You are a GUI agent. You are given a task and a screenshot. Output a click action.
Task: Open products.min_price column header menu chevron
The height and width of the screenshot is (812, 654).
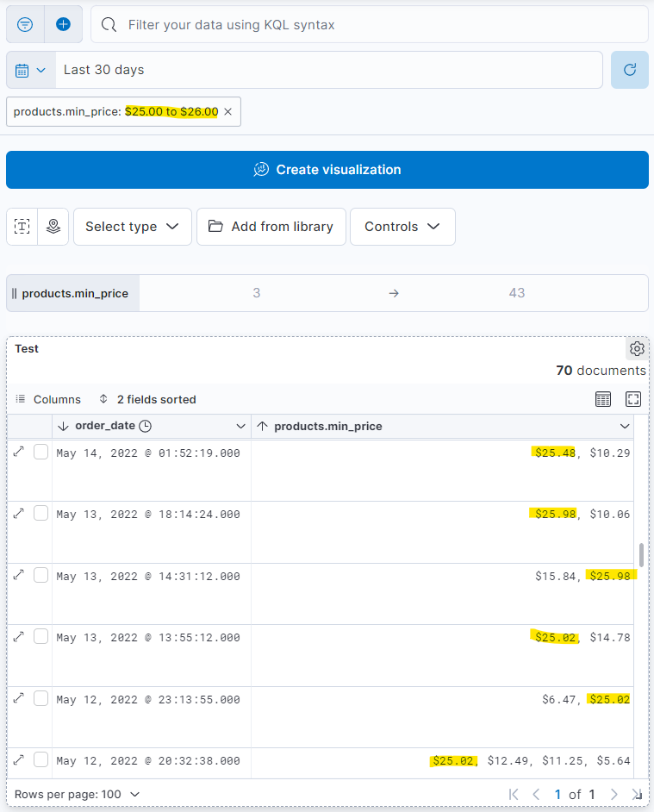(x=625, y=426)
